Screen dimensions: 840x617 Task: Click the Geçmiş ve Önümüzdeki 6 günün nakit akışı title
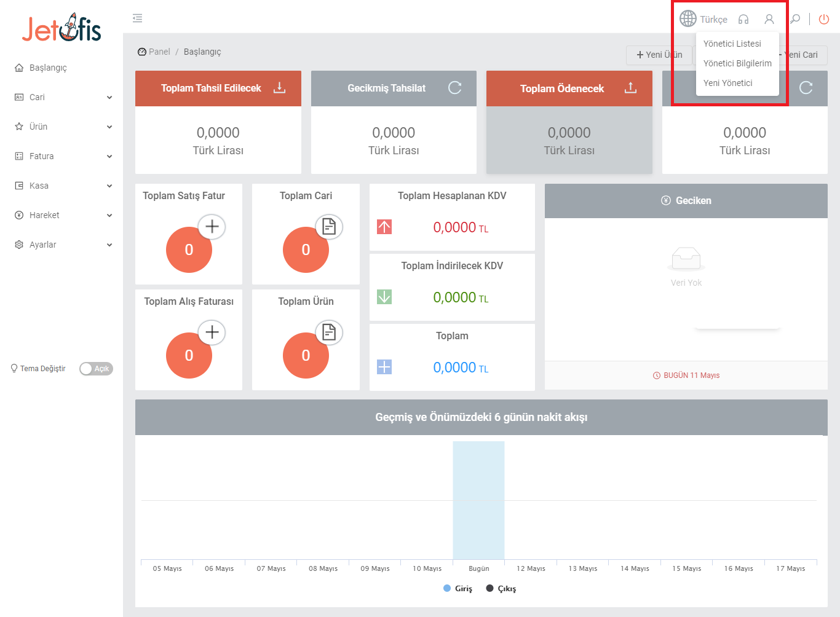click(481, 417)
